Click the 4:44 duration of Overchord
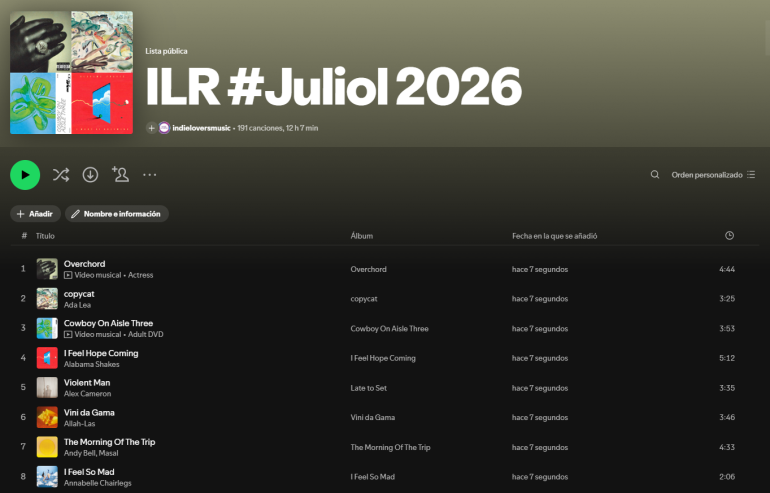The width and height of the screenshot is (770, 493). point(727,269)
